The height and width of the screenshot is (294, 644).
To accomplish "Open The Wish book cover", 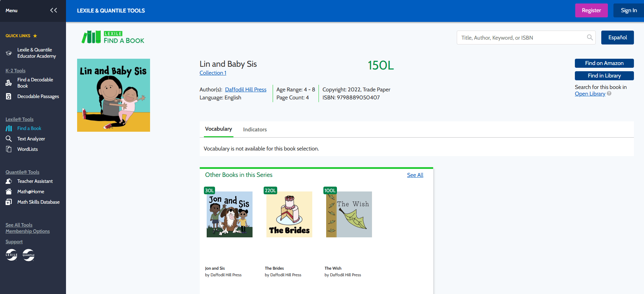I will (x=349, y=214).
